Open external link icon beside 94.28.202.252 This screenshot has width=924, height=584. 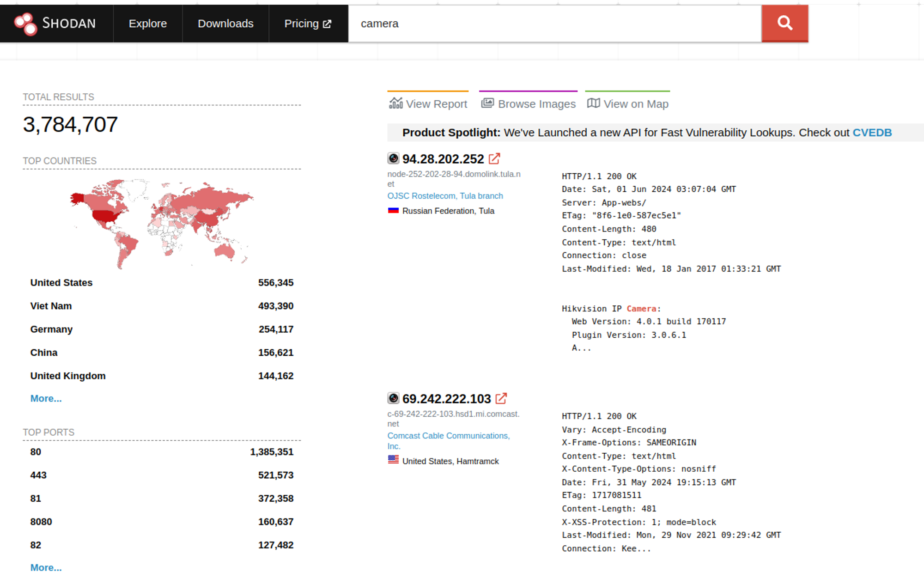point(494,159)
